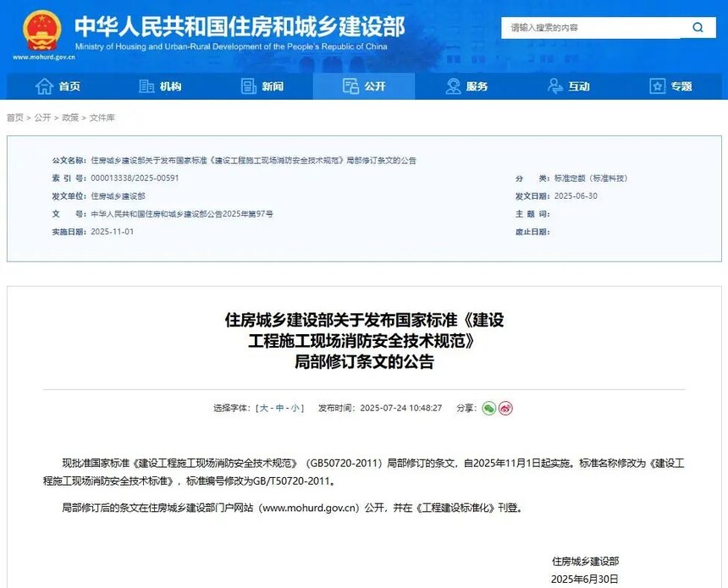The height and width of the screenshot is (588, 728).
Task: Select medium font size 中
Action: pyautogui.click(x=279, y=409)
